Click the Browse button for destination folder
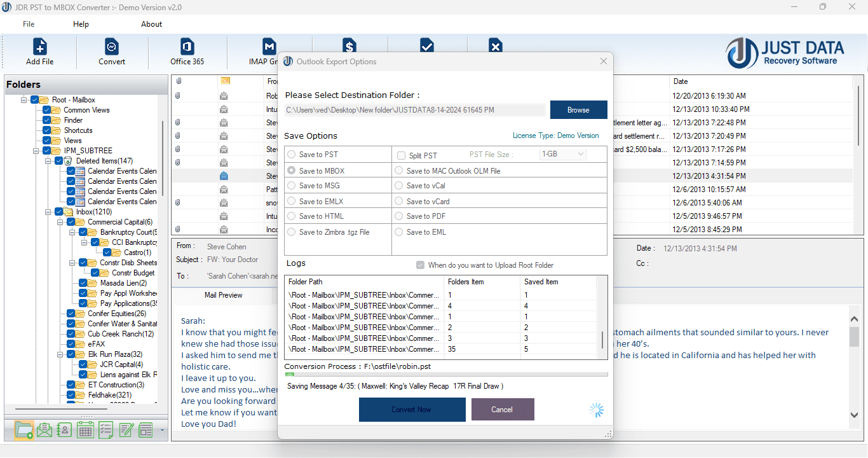This screenshot has width=868, height=458. pyautogui.click(x=578, y=109)
